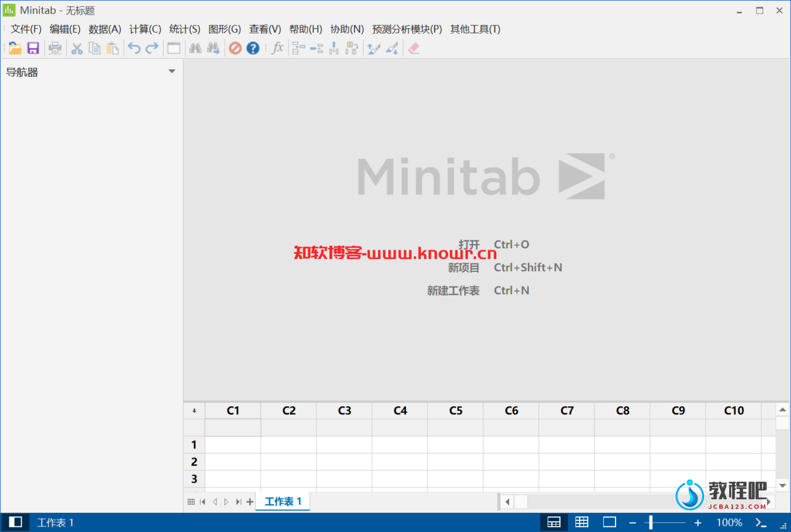
Task: Click the 100% zoom level
Action: pos(729,523)
